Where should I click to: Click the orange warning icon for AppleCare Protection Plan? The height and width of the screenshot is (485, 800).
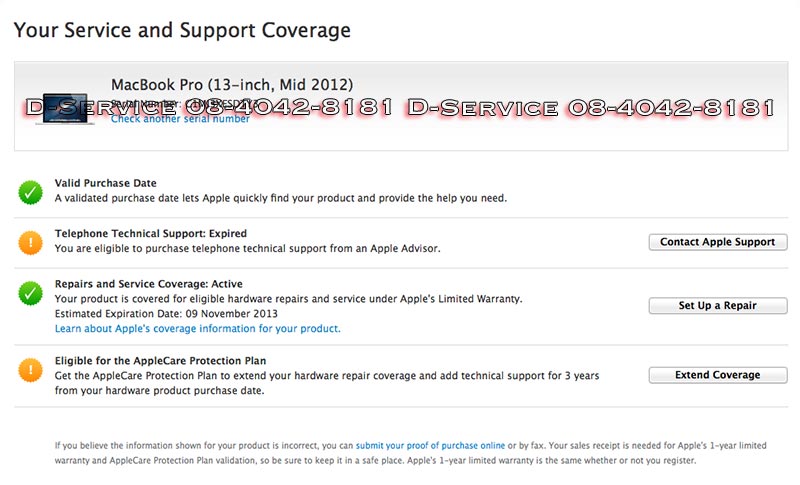coord(31,372)
